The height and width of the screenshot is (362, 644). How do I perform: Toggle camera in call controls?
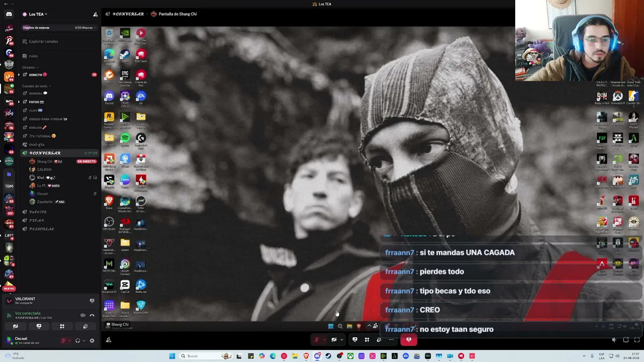[x=334, y=340]
